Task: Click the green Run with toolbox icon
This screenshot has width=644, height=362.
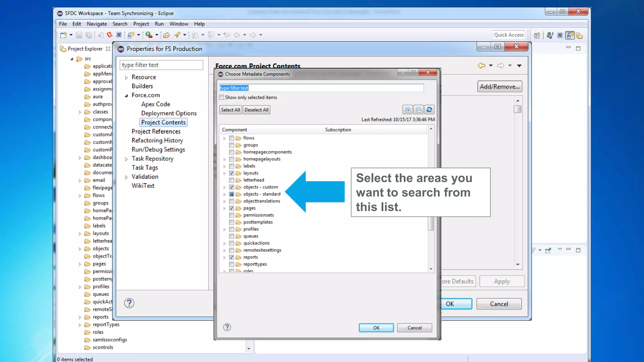Action: point(149,35)
